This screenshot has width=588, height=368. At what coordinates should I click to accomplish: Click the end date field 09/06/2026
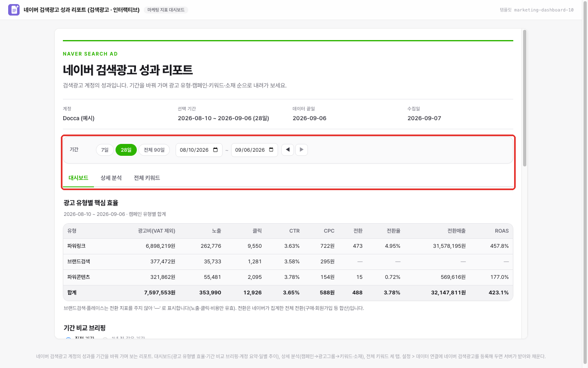tap(254, 150)
